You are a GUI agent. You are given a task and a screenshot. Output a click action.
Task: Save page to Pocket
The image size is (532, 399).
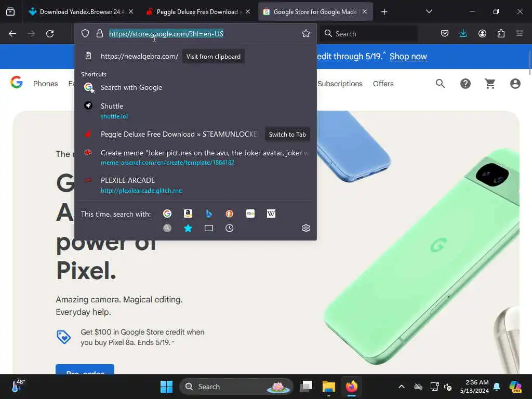click(445, 33)
